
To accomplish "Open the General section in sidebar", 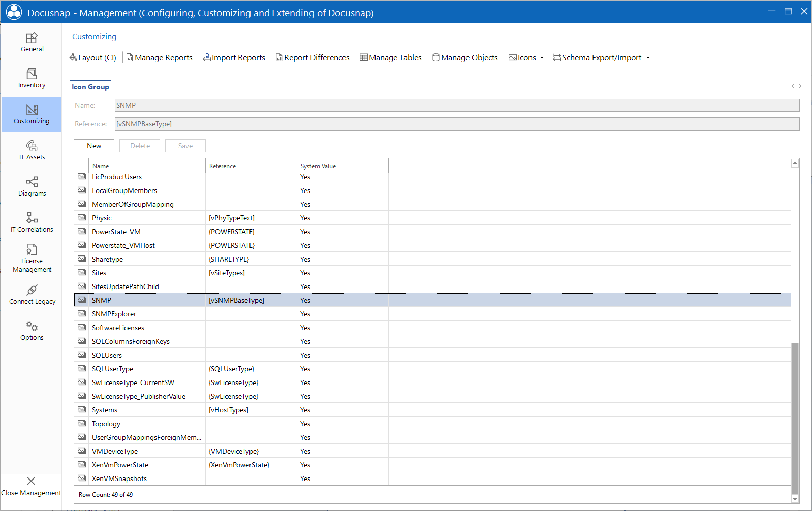I will [32, 42].
